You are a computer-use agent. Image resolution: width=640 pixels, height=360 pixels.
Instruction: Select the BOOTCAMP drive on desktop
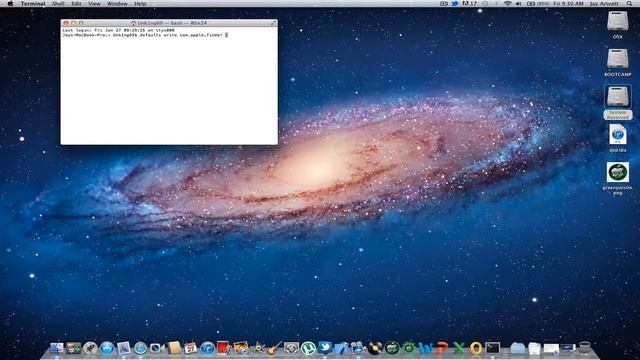pyautogui.click(x=618, y=59)
